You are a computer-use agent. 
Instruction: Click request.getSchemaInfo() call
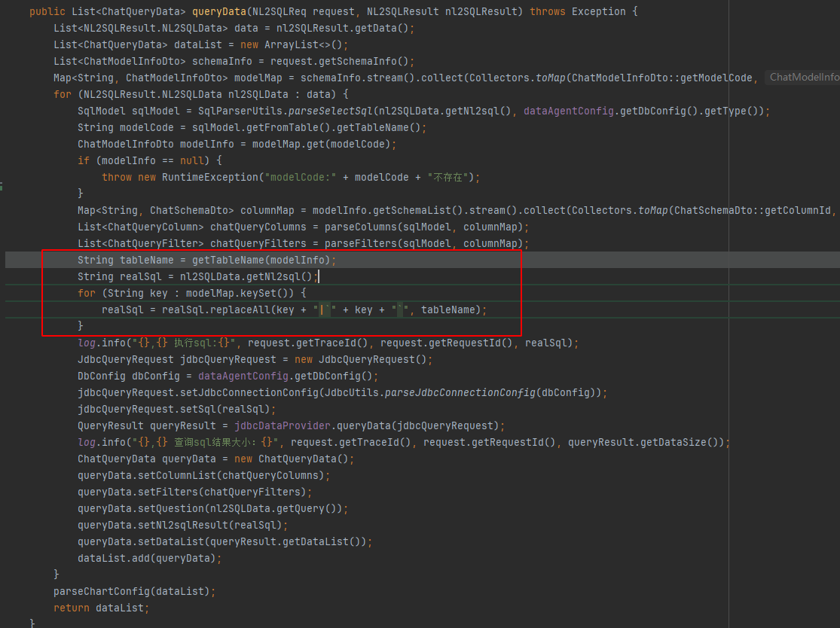(339, 62)
